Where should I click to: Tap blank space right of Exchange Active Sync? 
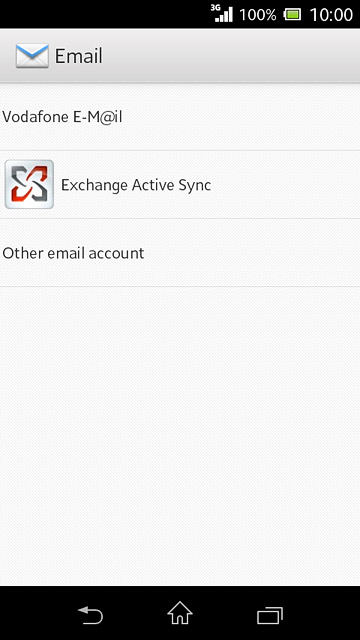pyautogui.click(x=286, y=185)
